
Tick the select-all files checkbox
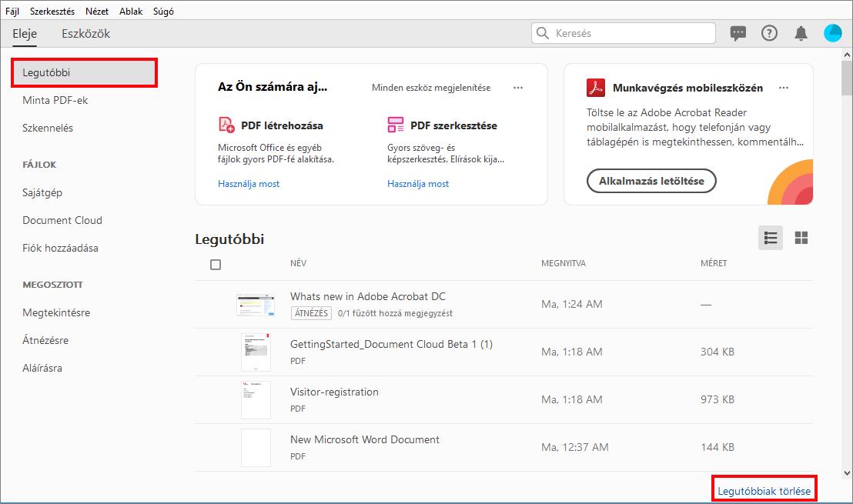coord(216,265)
